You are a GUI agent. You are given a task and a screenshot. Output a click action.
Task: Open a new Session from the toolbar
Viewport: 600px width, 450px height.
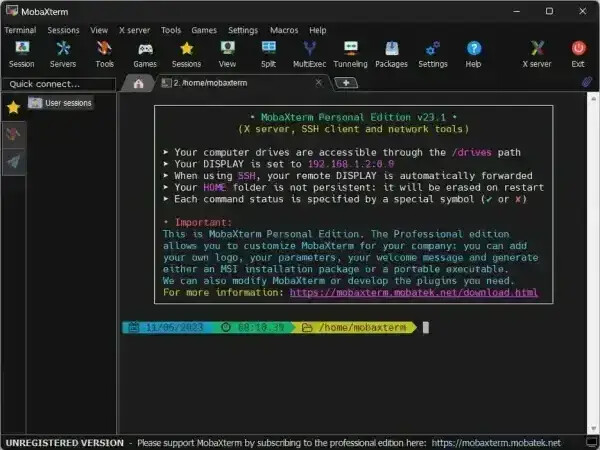coord(22,54)
